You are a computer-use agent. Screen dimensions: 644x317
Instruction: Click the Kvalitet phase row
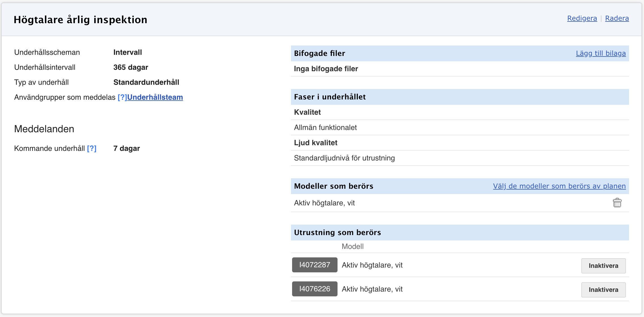(307, 112)
